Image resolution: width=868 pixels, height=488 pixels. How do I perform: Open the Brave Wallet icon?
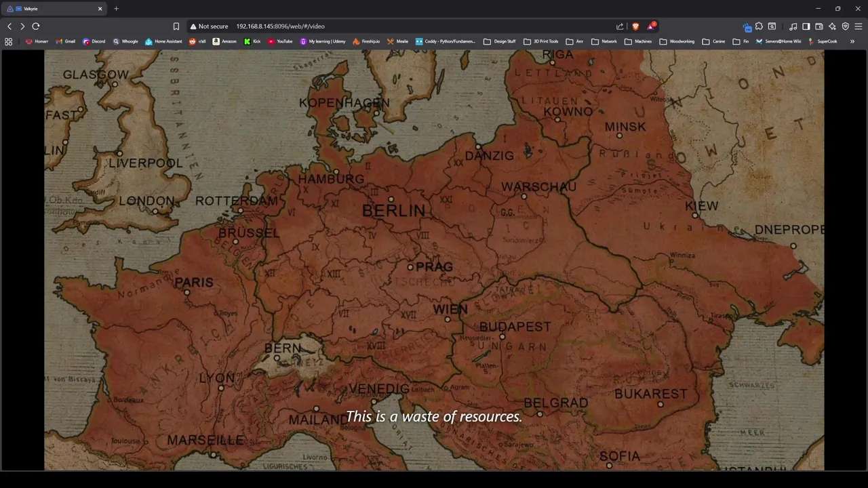[819, 26]
